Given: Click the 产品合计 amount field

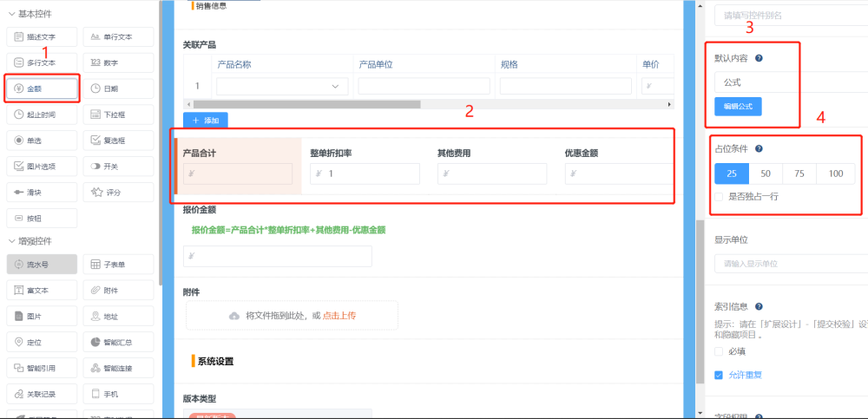Looking at the screenshot, I should (x=238, y=173).
